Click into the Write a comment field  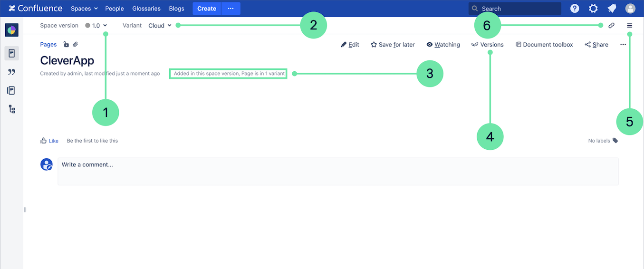[x=337, y=171]
